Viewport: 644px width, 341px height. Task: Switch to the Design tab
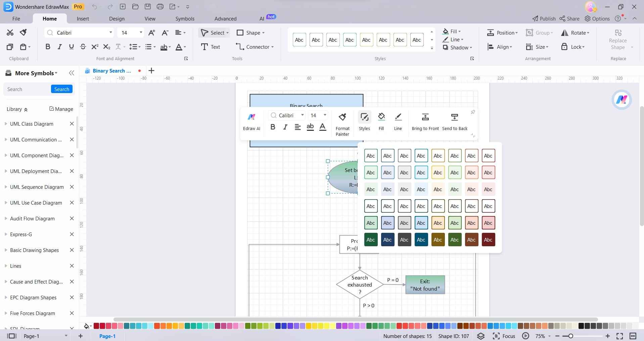(117, 18)
